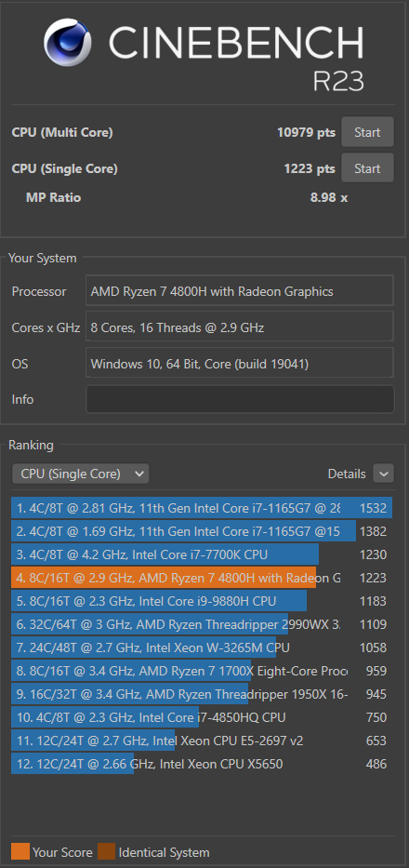Image resolution: width=409 pixels, height=868 pixels.
Task: Click the orange Your Score color swatch
Action: pyautogui.click(x=20, y=852)
